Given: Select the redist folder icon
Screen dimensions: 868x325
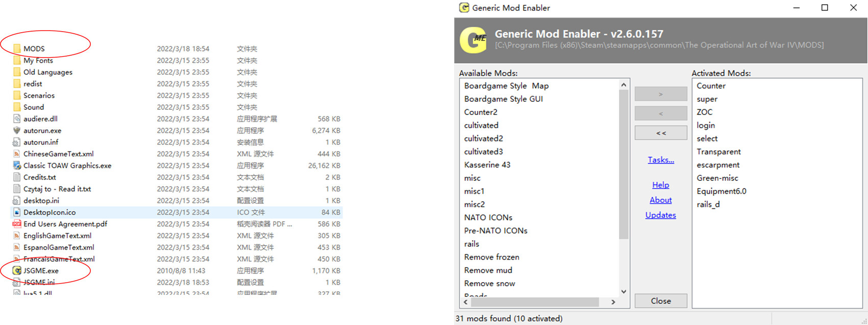Looking at the screenshot, I should [17, 84].
